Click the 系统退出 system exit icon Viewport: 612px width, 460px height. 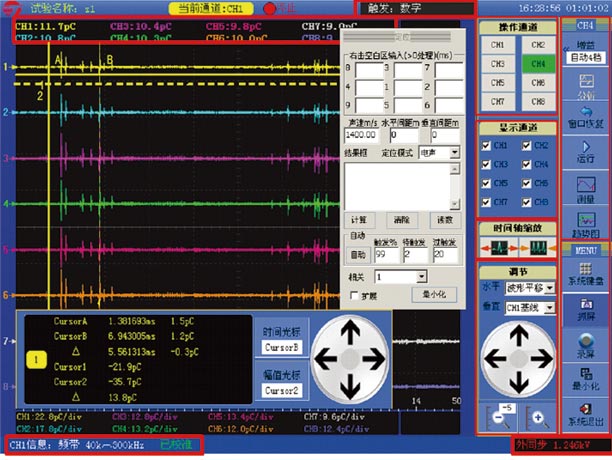585,414
